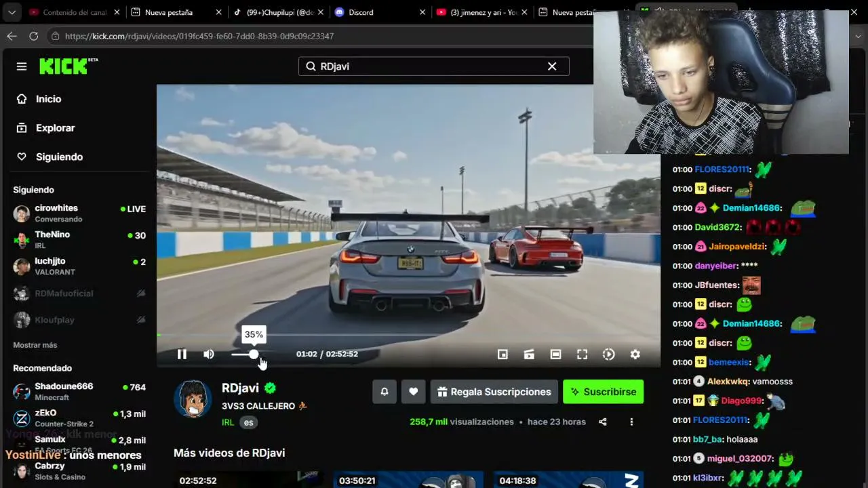This screenshot has width=868, height=488.
Task: Click chat username David3672
Action: click(x=717, y=227)
